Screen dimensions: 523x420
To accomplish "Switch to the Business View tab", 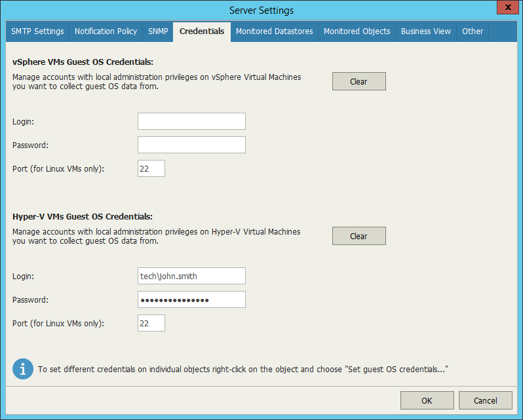I will tap(425, 31).
